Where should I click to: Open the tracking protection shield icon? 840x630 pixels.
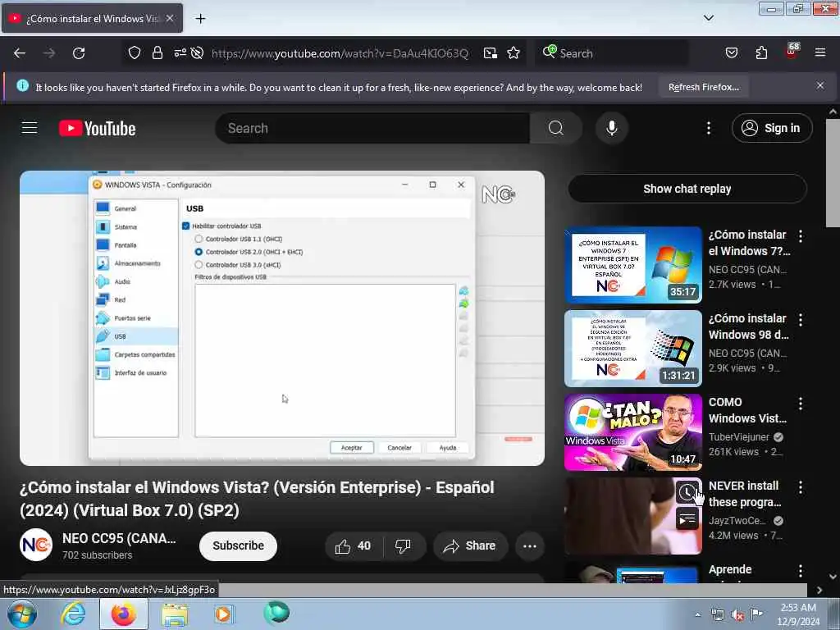tap(135, 52)
